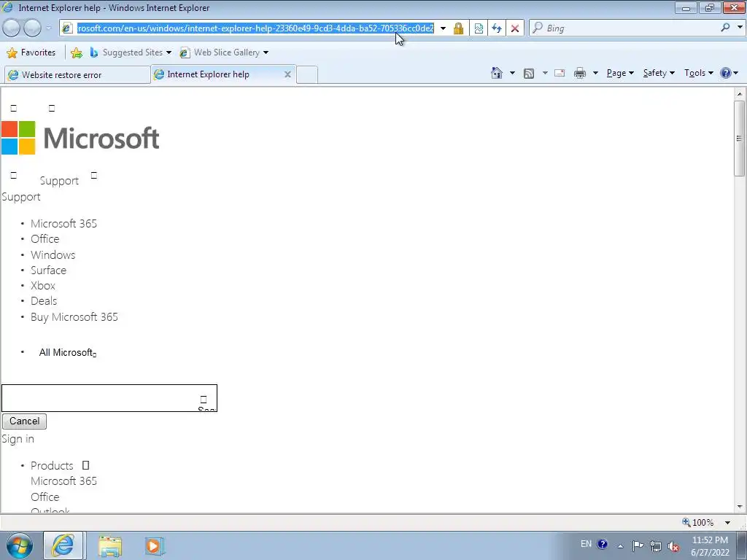The width and height of the screenshot is (747, 560).
Task: Click the Help question mark icon
Action: coord(726,73)
